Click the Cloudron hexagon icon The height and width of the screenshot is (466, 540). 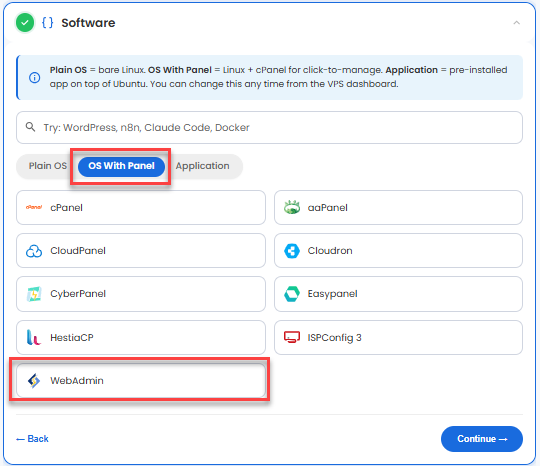pyautogui.click(x=292, y=251)
